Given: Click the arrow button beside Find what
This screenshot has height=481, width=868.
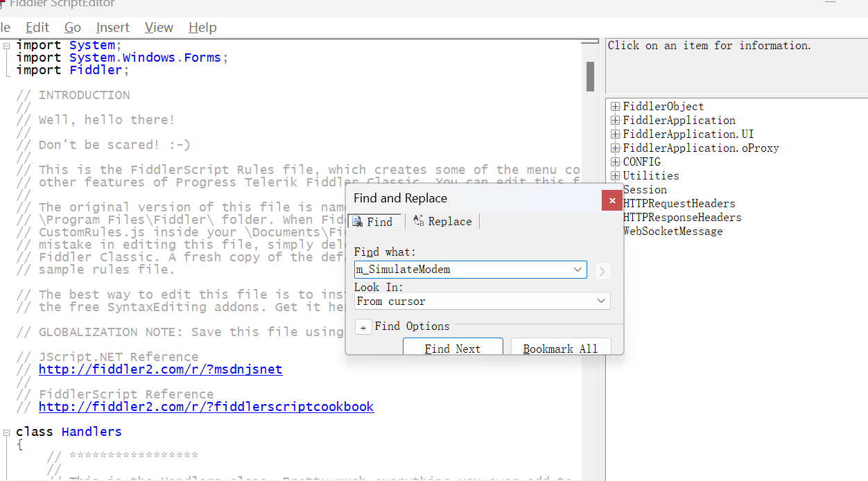Looking at the screenshot, I should [x=602, y=271].
